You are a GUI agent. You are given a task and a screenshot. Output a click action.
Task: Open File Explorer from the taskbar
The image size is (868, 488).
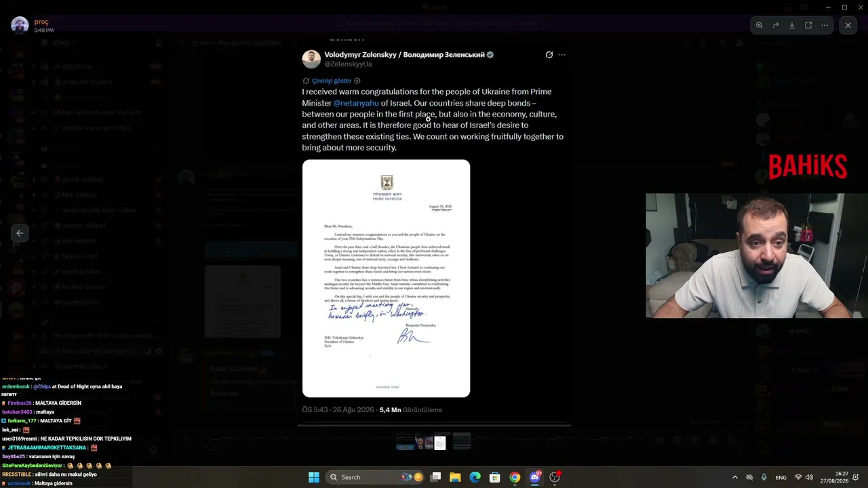[455, 477]
